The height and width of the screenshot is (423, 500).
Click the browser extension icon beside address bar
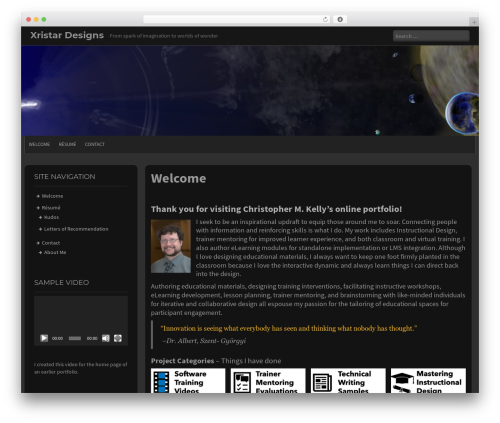tap(340, 19)
